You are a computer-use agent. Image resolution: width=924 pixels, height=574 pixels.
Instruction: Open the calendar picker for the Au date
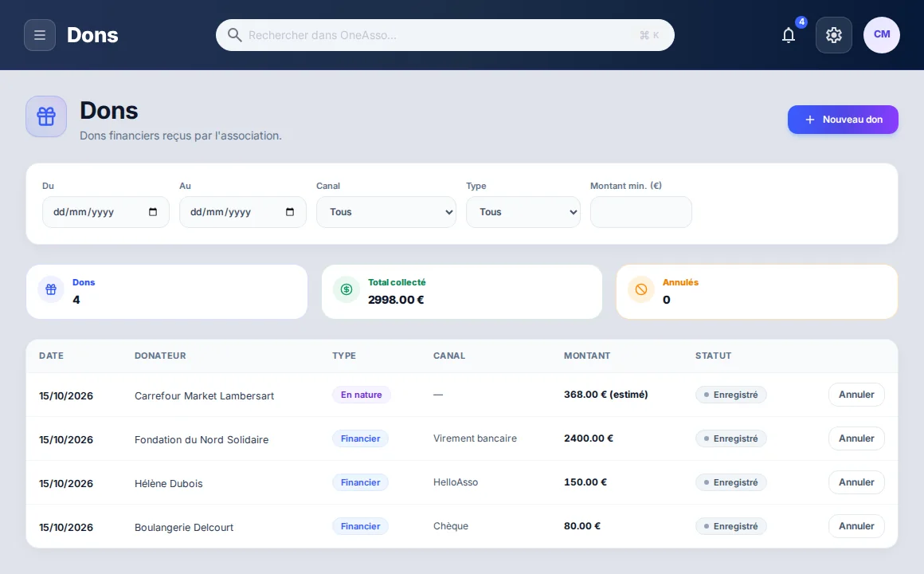point(289,212)
